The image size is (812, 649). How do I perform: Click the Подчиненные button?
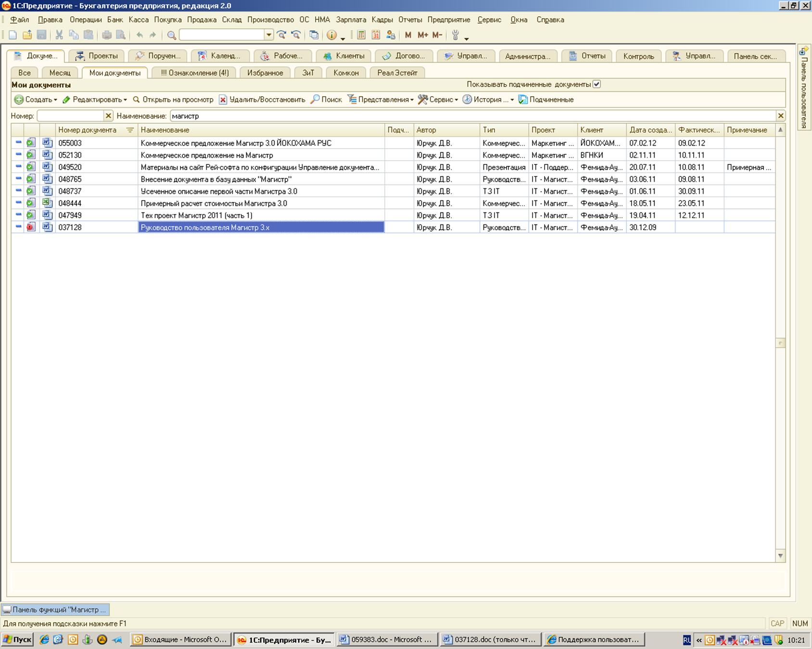point(546,100)
